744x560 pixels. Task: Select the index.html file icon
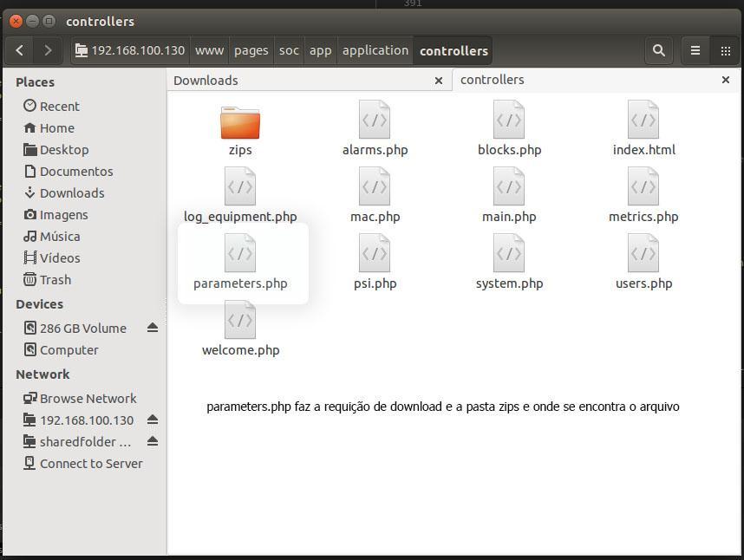[x=643, y=120]
